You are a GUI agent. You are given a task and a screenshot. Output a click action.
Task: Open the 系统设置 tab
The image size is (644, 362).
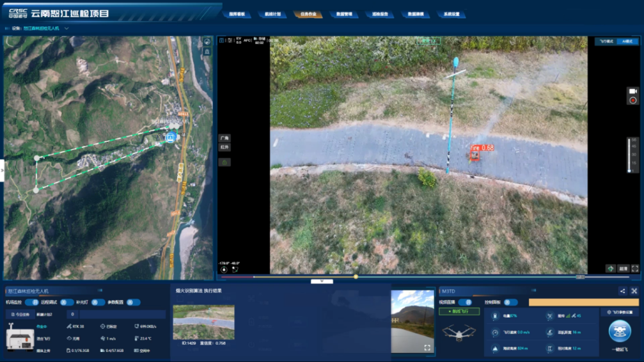452,14
